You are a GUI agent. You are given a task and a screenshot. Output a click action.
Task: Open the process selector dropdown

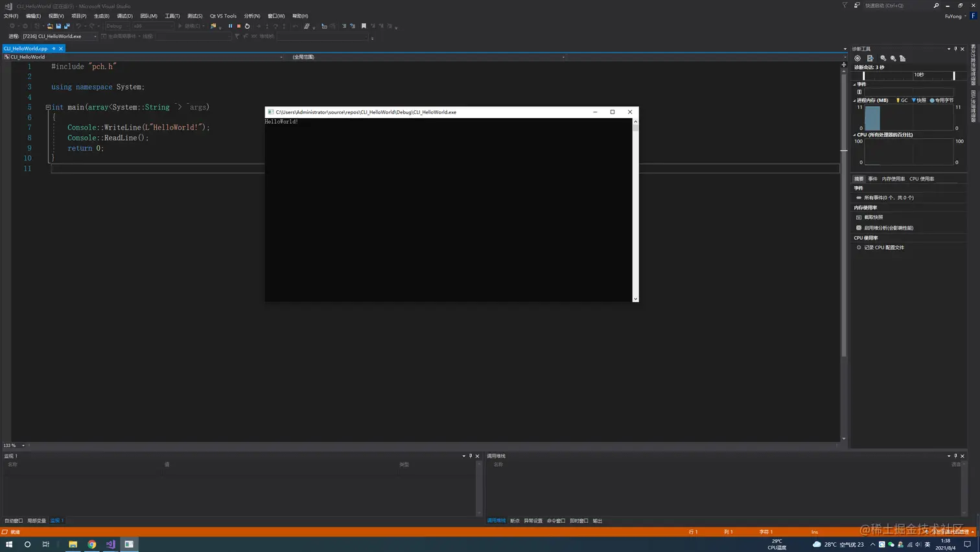pos(95,36)
